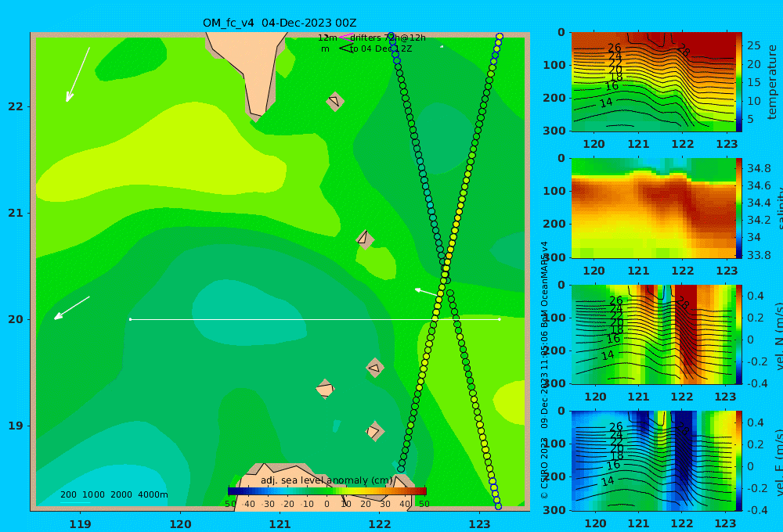Click the 'temperature' color bar axis label
Image resolution: width=783 pixels, height=532 pixels.
772,82
